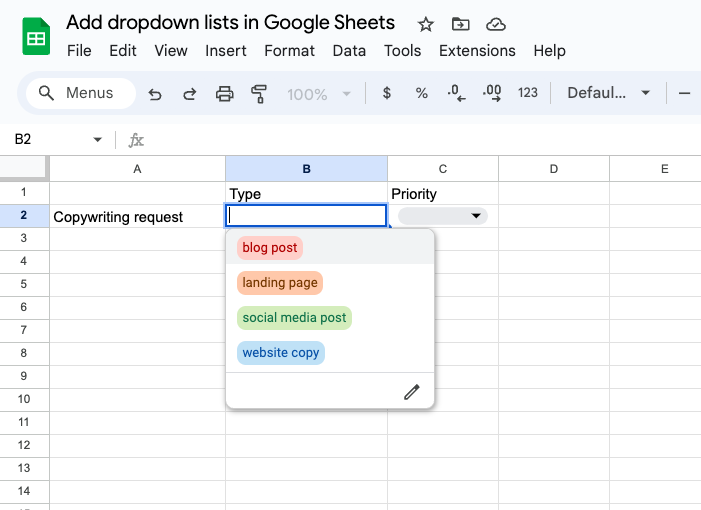Select column E header
Screen dimensions: 701x510
(x=655, y=169)
